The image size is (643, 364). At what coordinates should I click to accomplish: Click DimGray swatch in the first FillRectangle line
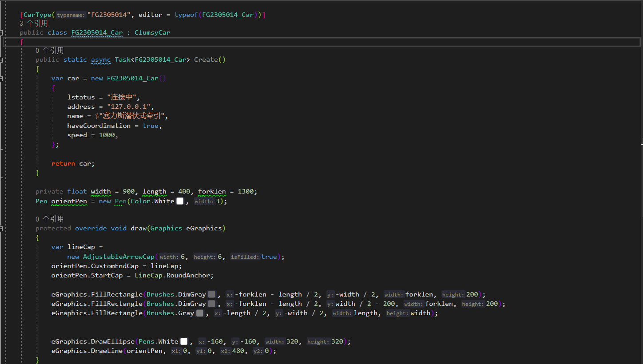[x=212, y=295]
